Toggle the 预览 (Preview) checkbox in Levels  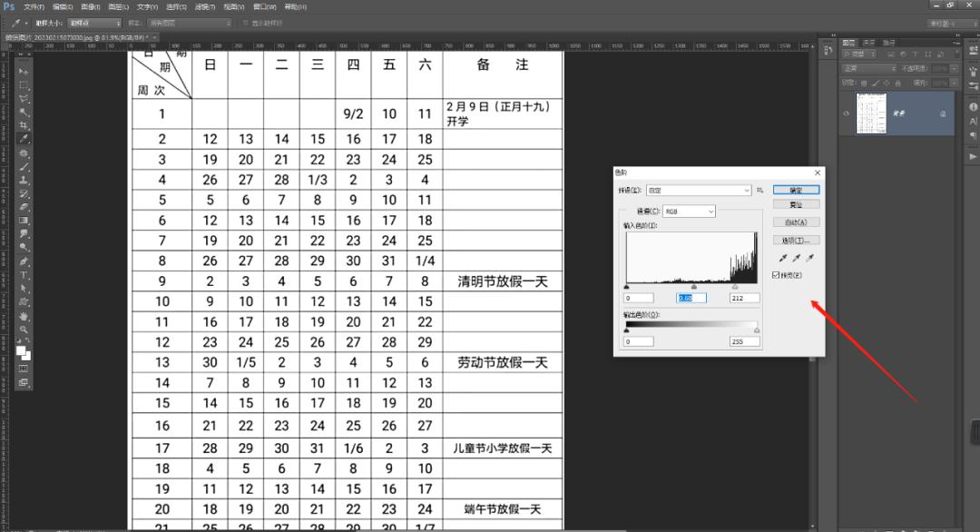click(776, 275)
